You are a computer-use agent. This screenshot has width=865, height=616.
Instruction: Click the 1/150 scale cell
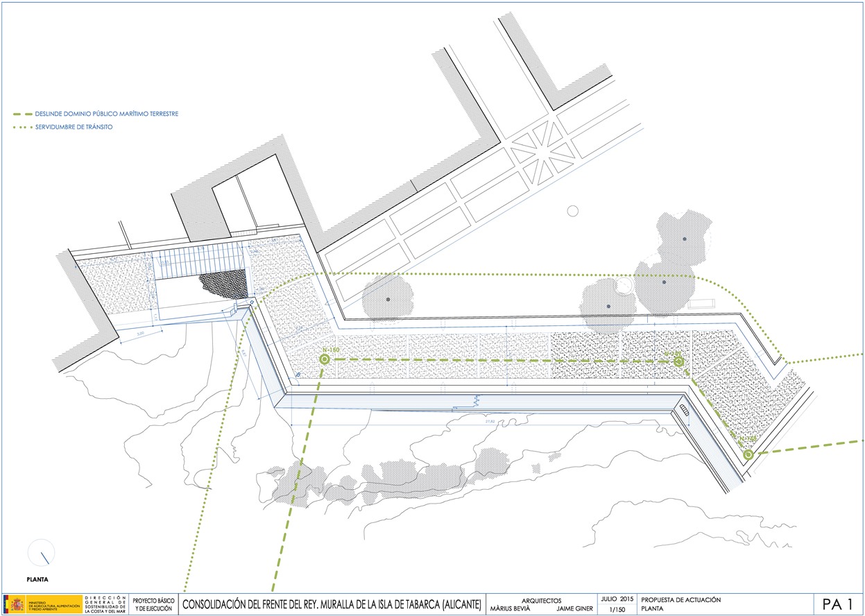pos(616,609)
